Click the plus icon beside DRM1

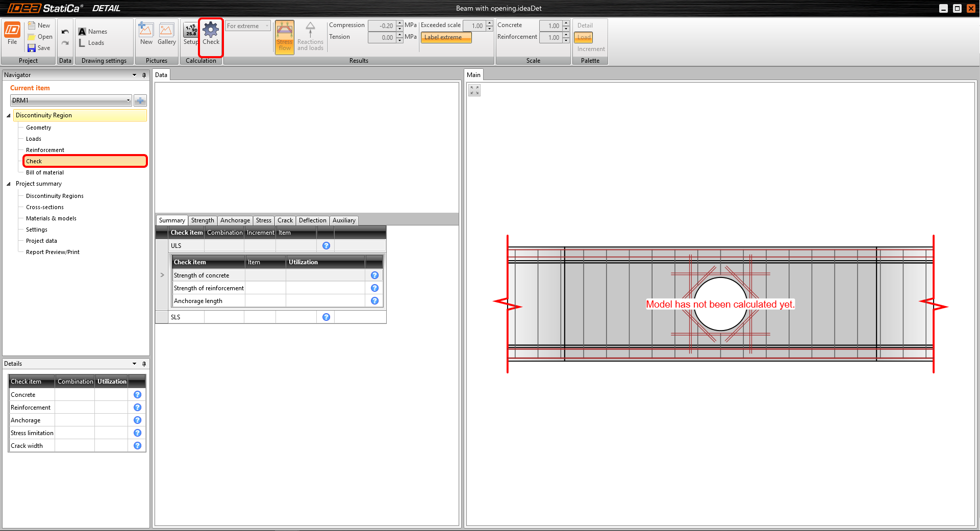(140, 100)
